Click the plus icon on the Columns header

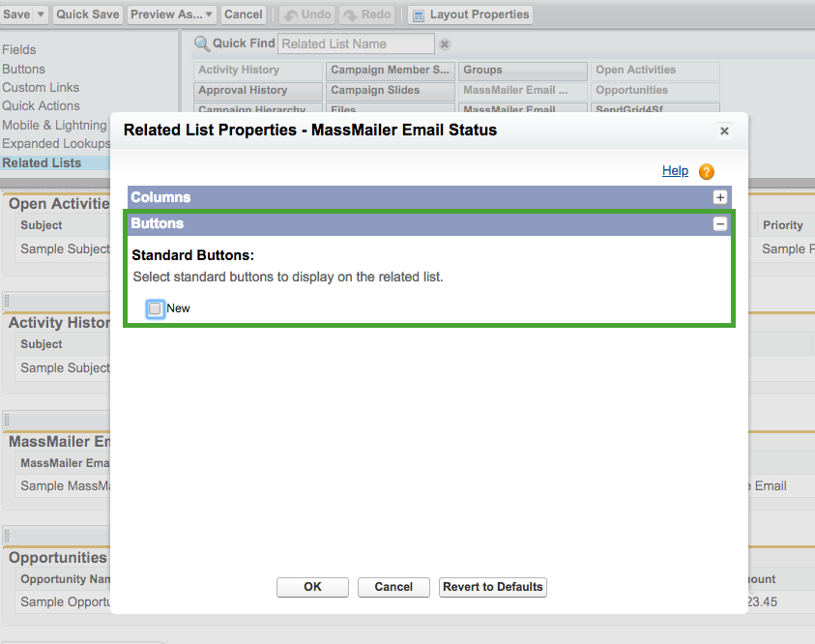click(719, 196)
